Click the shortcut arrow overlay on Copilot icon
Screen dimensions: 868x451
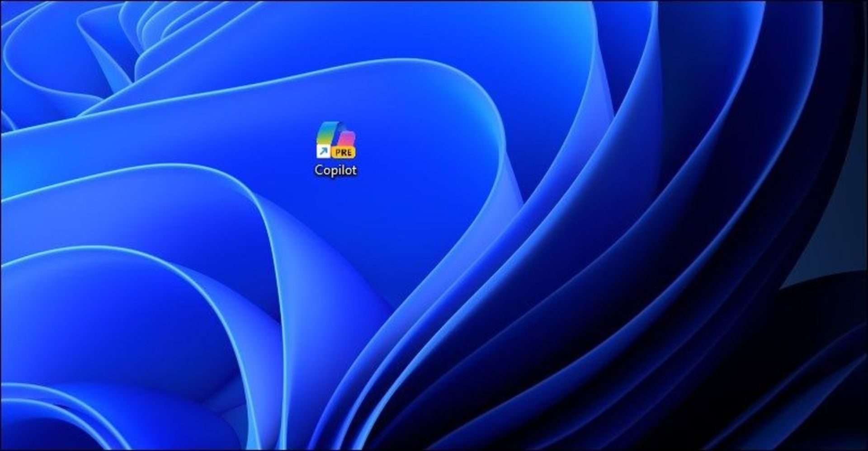click(x=323, y=151)
